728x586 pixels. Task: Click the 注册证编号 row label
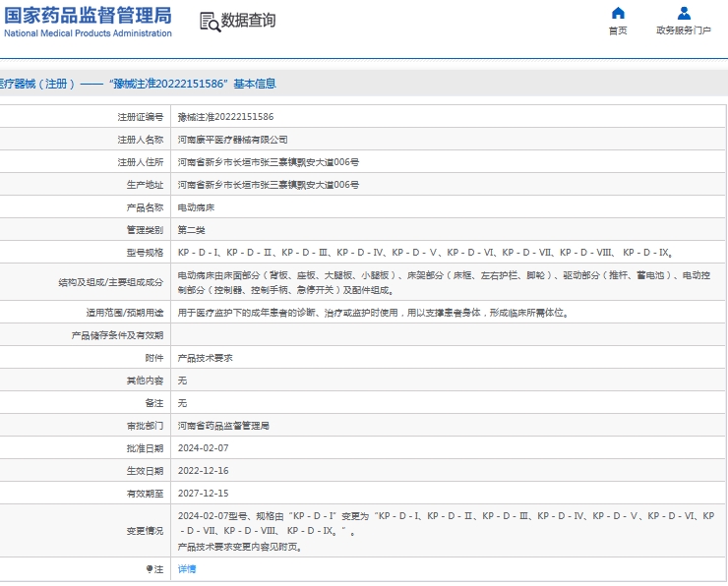[141, 117]
